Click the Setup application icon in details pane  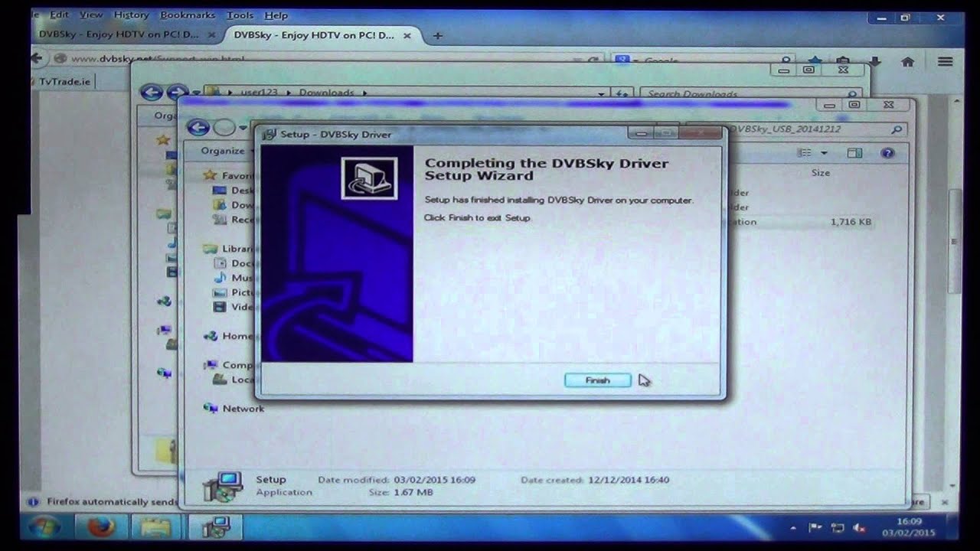pyautogui.click(x=223, y=487)
